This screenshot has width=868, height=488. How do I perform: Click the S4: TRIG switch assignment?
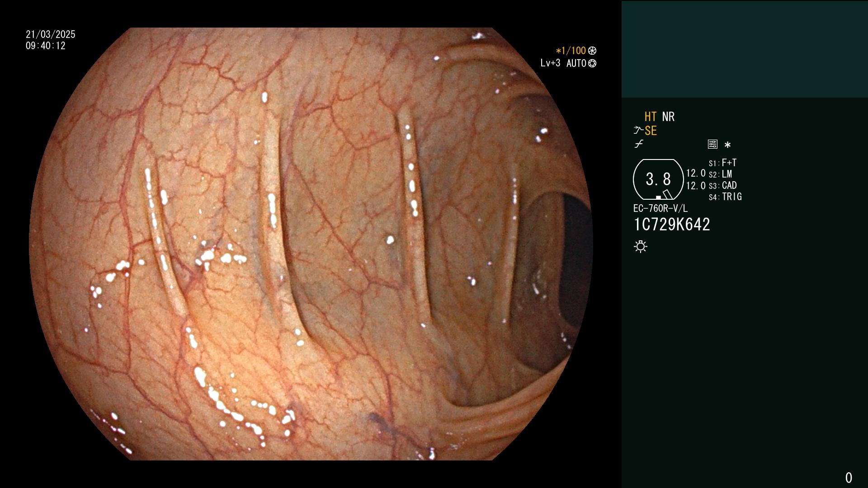point(725,197)
